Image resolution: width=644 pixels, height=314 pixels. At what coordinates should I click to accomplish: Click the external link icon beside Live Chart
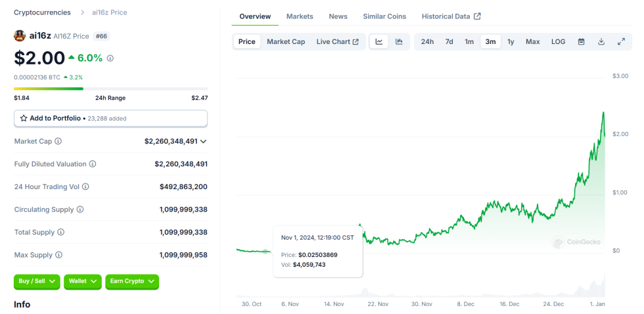tap(356, 42)
